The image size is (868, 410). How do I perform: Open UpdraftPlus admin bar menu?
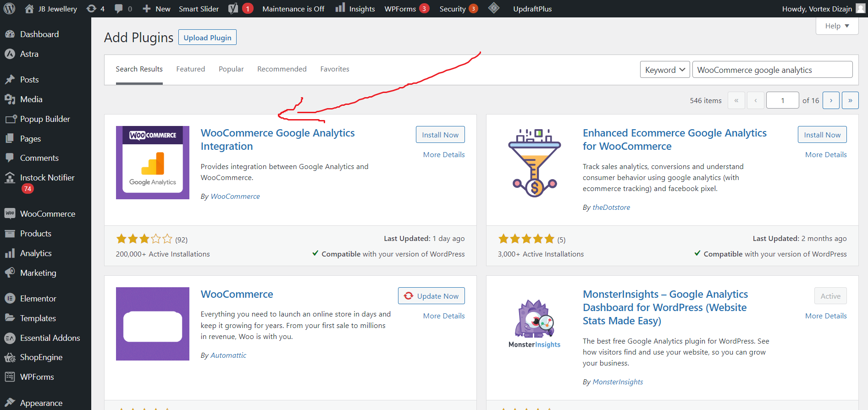(x=532, y=9)
